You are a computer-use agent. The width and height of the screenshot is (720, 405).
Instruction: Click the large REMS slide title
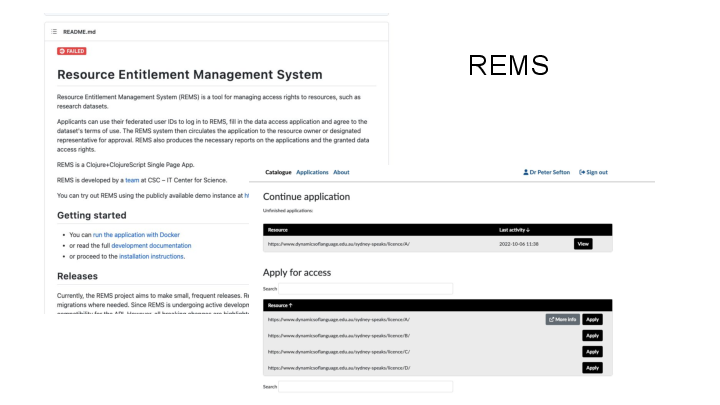point(508,65)
